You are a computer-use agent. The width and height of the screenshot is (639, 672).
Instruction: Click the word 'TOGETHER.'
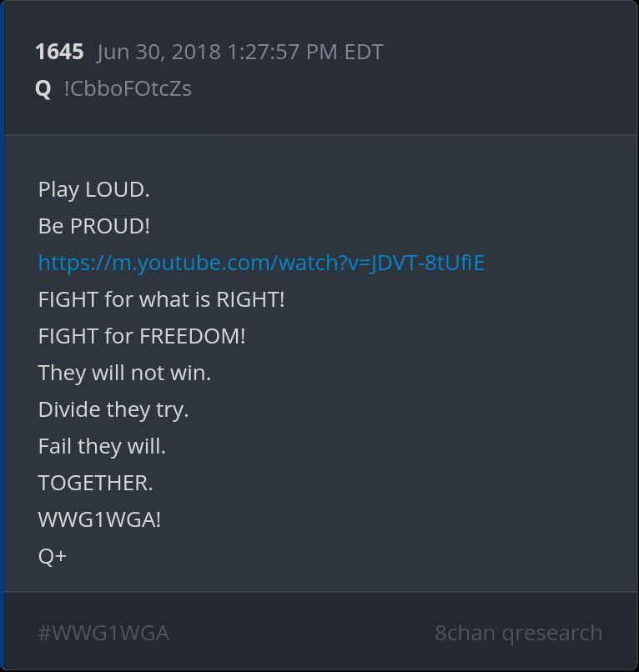click(x=95, y=483)
